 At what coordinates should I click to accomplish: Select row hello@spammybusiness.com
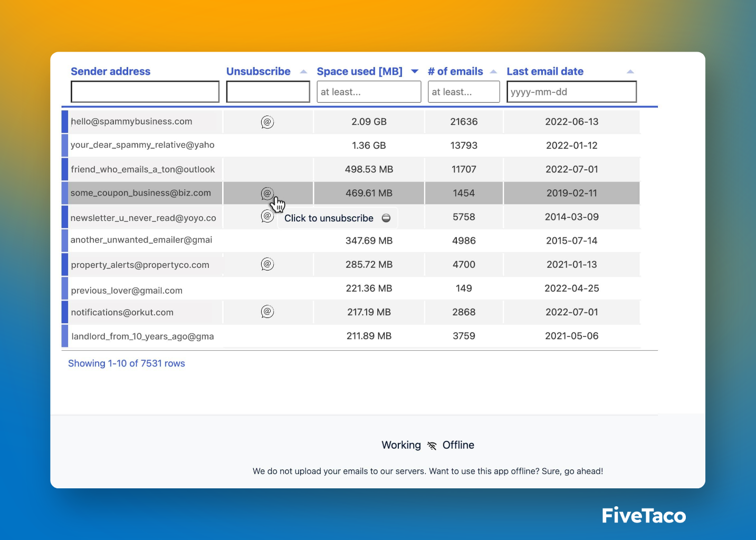351,122
